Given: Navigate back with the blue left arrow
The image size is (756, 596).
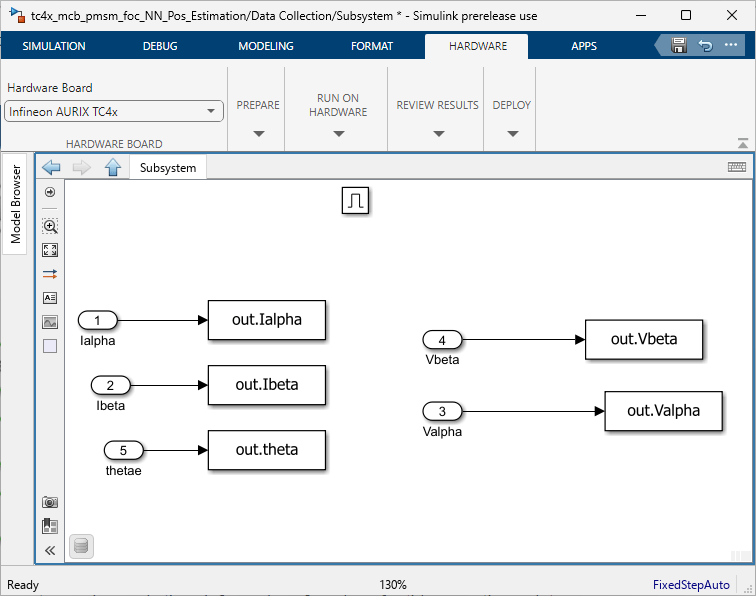Looking at the screenshot, I should point(52,168).
